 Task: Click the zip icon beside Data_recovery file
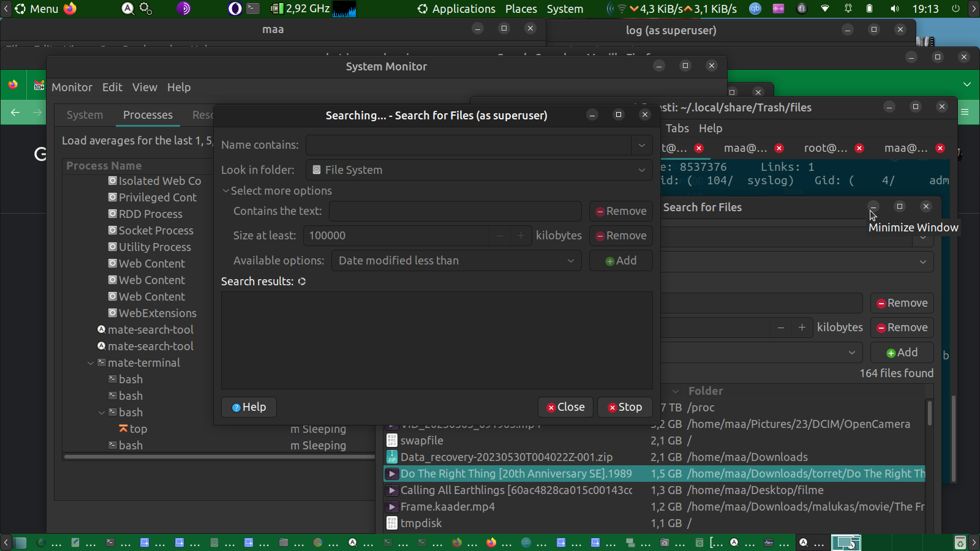pos(392,457)
